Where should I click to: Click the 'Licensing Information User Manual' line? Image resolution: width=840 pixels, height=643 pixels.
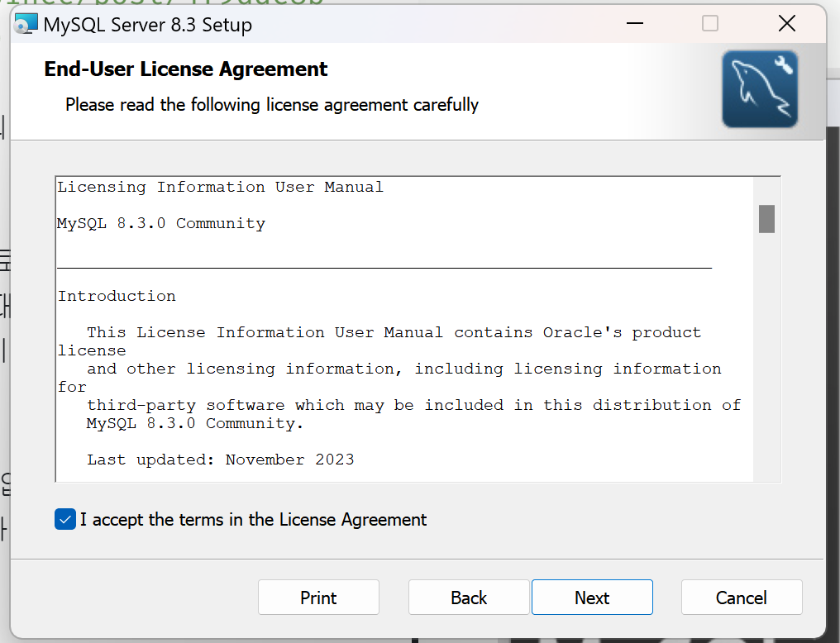pyautogui.click(x=221, y=187)
